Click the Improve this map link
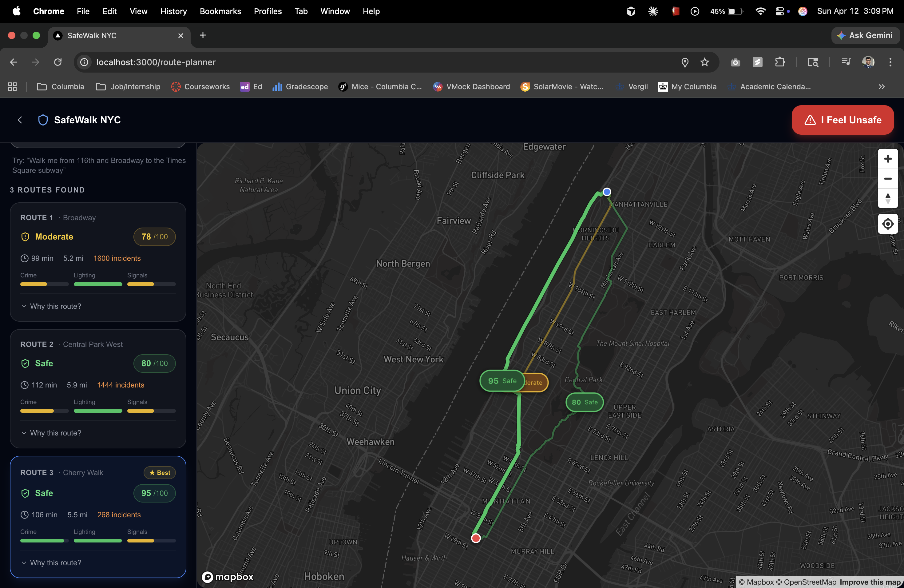The width and height of the screenshot is (904, 588). pos(870,582)
